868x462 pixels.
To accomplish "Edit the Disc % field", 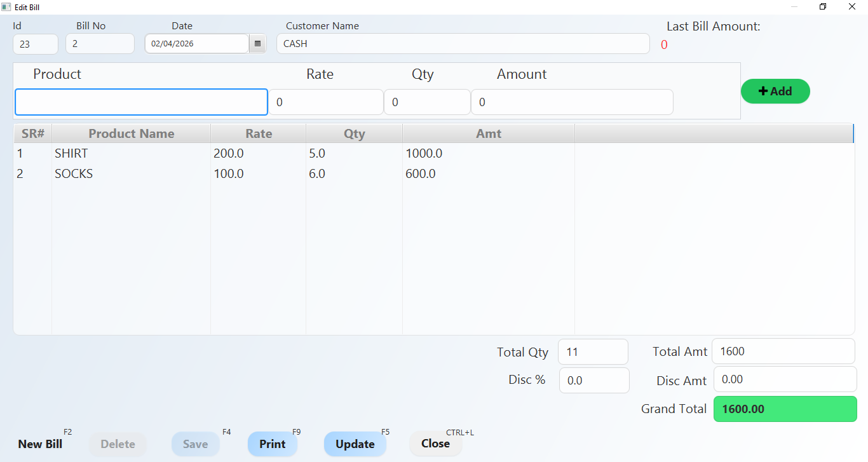I will [x=594, y=381].
